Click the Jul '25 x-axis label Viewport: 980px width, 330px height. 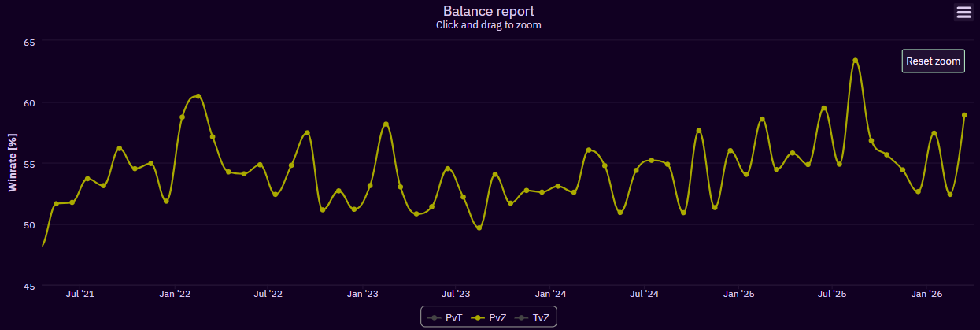pos(832,294)
